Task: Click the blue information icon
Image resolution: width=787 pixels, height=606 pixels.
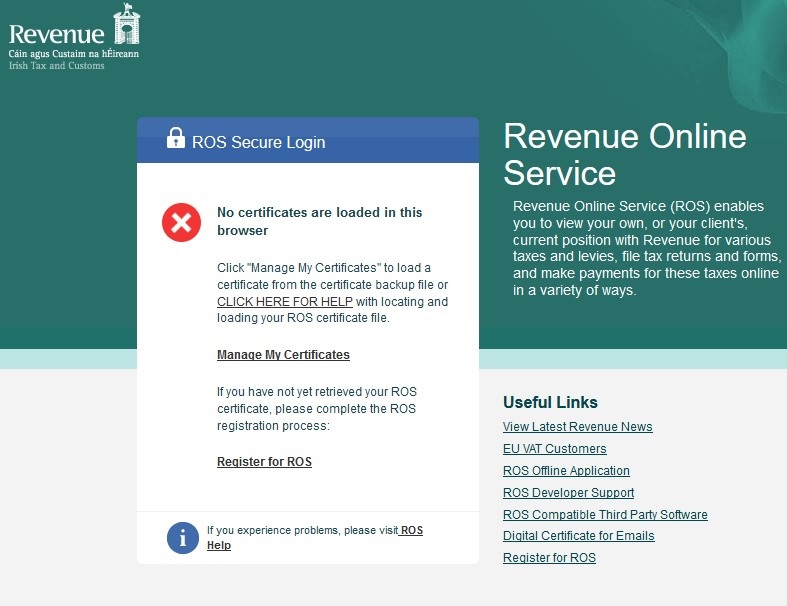Action: click(x=183, y=538)
